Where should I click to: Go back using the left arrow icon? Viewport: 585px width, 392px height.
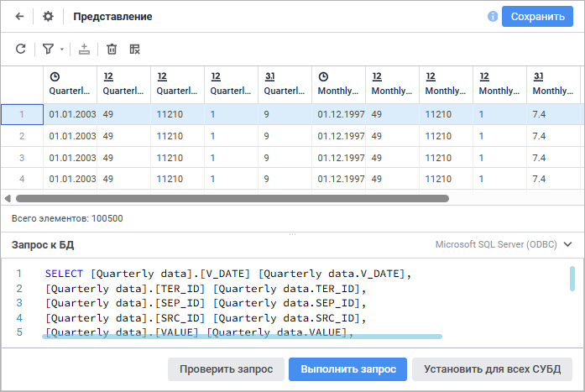tap(19, 17)
